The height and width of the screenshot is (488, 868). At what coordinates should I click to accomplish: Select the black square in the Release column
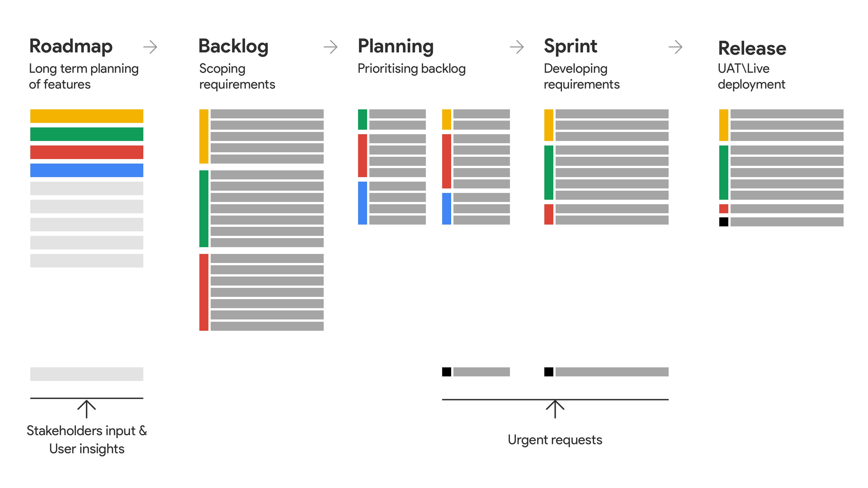723,222
